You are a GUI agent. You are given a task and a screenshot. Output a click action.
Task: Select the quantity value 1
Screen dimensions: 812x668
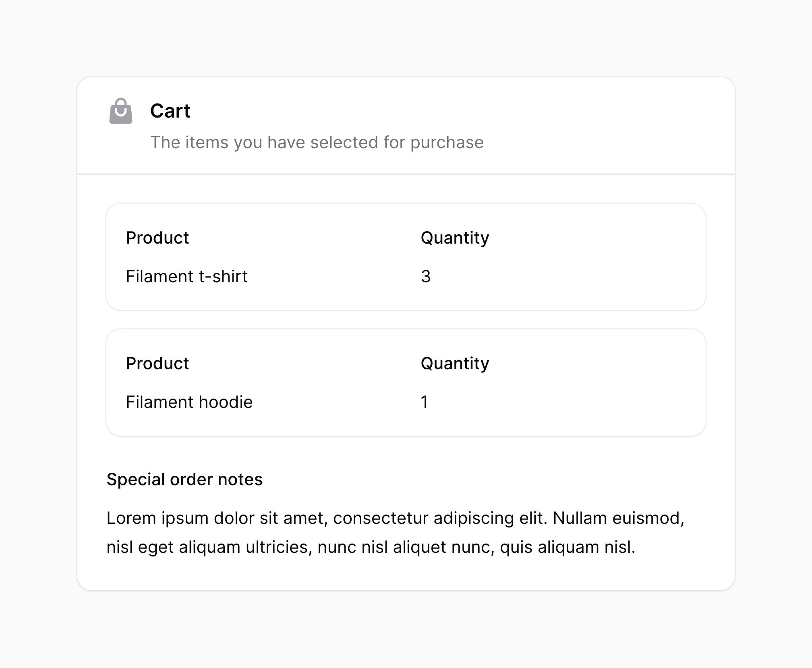[x=425, y=402]
